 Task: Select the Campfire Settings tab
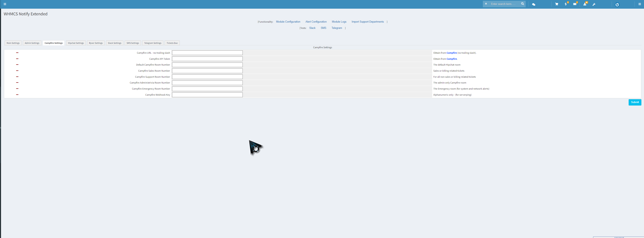coord(54,43)
